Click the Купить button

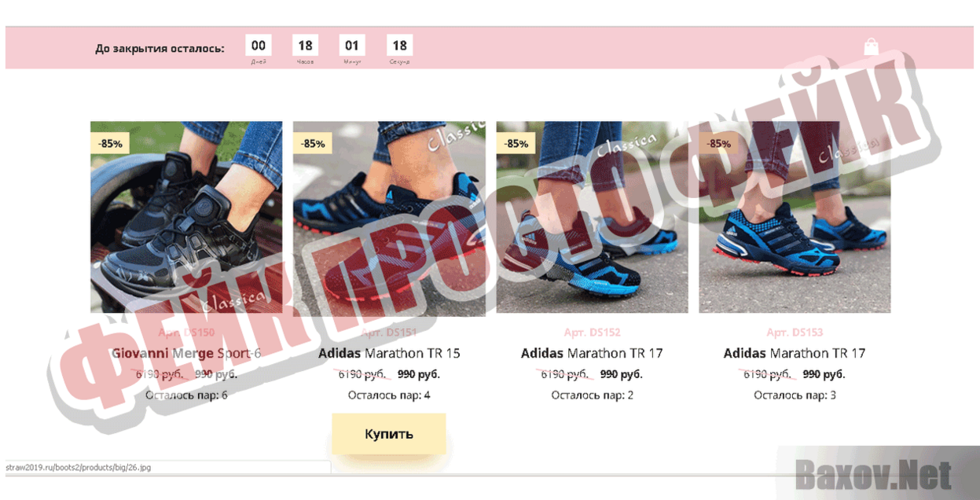pyautogui.click(x=388, y=433)
